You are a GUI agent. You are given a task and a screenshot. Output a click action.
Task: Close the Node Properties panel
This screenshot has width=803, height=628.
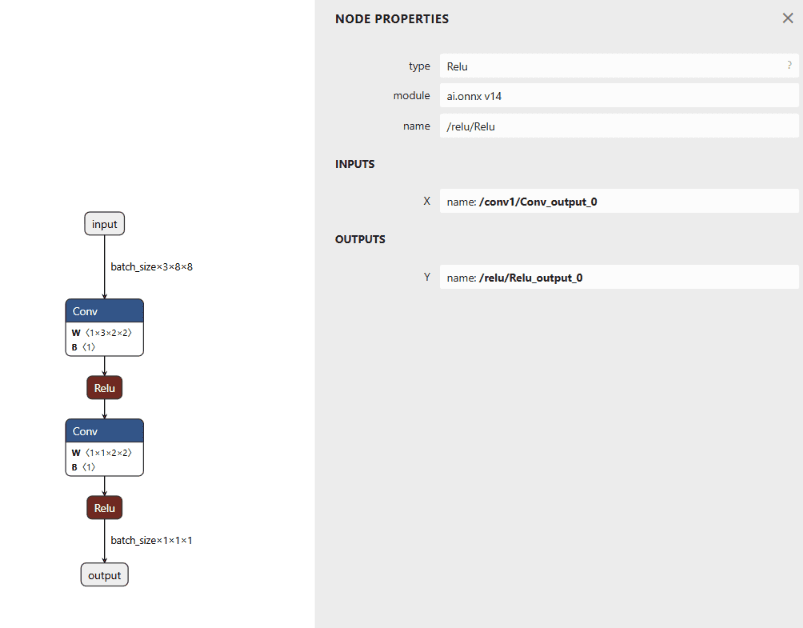[788, 18]
